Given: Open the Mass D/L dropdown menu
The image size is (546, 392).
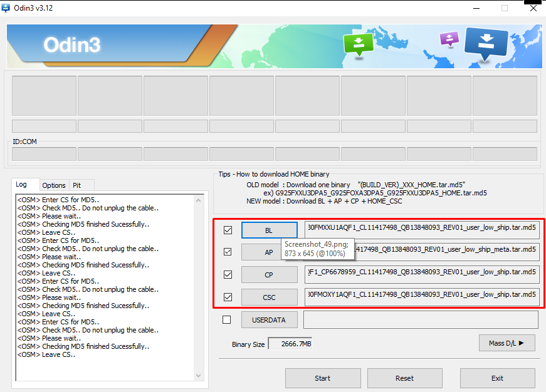Looking at the screenshot, I should (x=507, y=343).
